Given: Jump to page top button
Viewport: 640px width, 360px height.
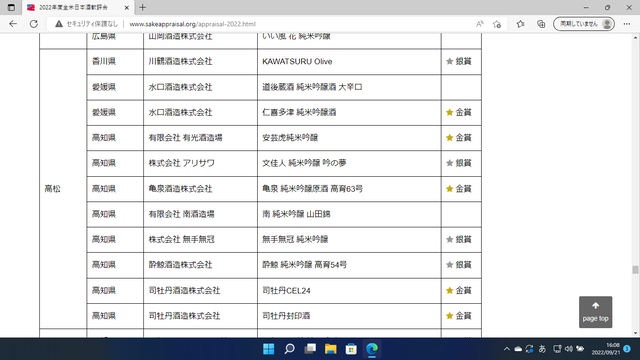Looking at the screenshot, I should [x=596, y=312].
